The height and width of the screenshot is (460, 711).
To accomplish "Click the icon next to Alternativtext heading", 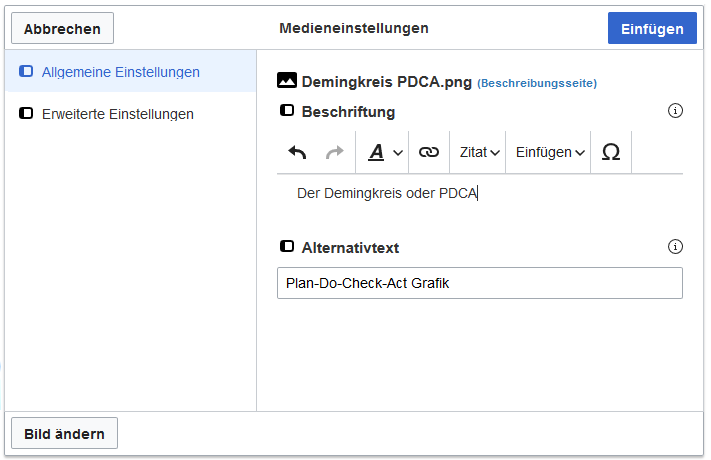I will click(287, 246).
